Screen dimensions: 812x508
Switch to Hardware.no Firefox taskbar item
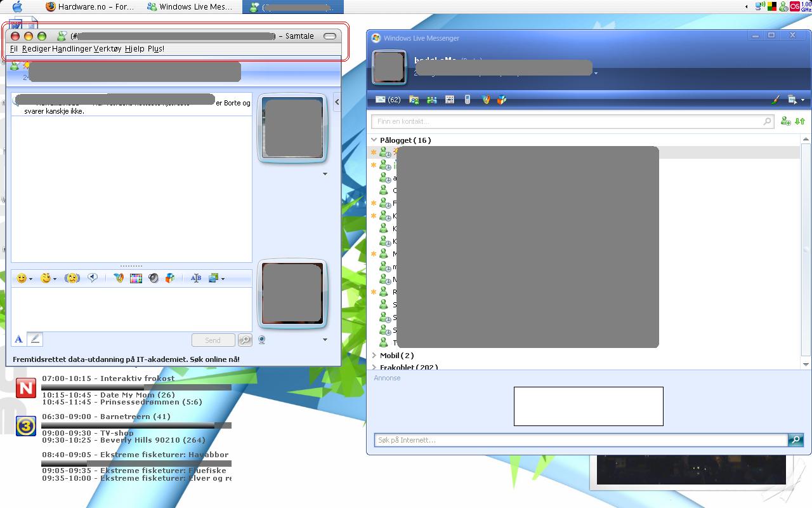(91, 7)
